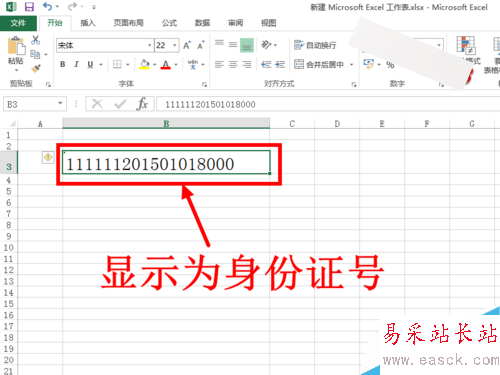Viewport: 500px width, 375px height.
Task: Switch to the 审阅 Review tab
Action: [x=235, y=23]
